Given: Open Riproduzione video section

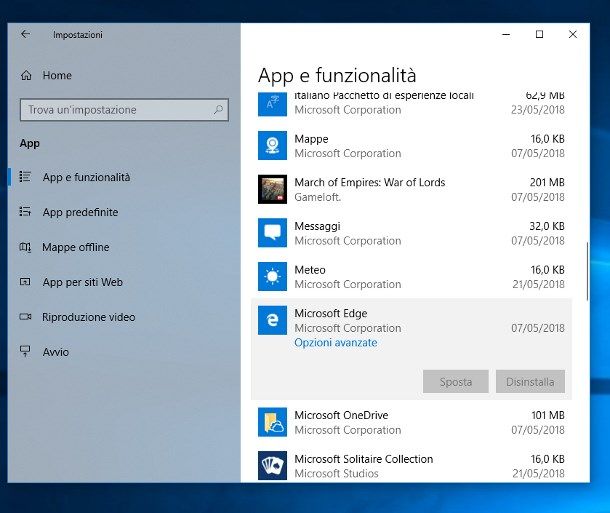Looking at the screenshot, I should (x=89, y=317).
